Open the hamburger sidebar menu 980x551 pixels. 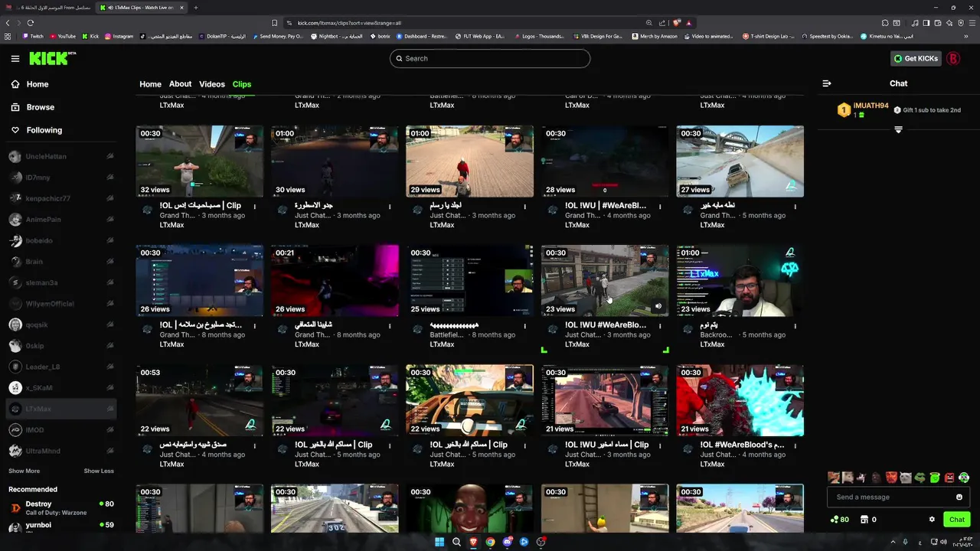pos(15,59)
